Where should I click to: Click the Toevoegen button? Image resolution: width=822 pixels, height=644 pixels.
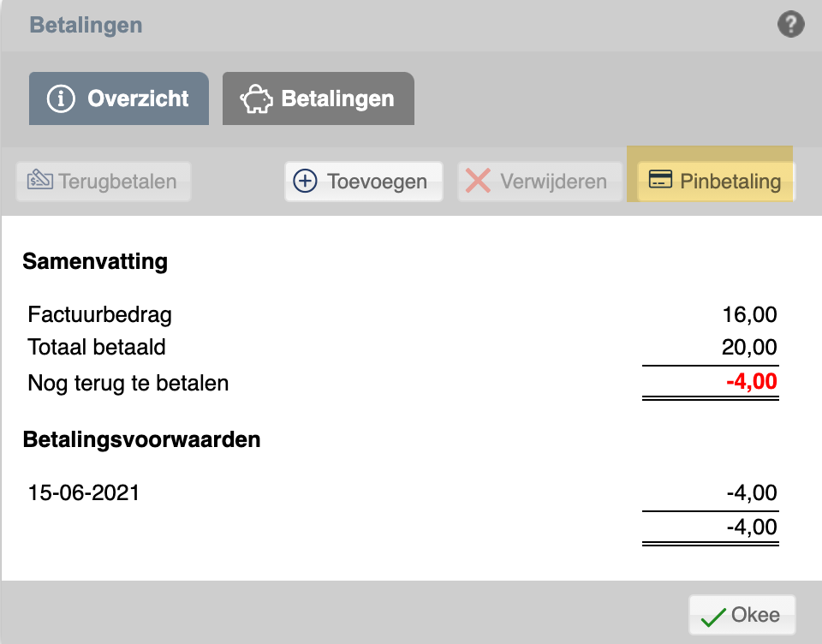pyautogui.click(x=364, y=182)
